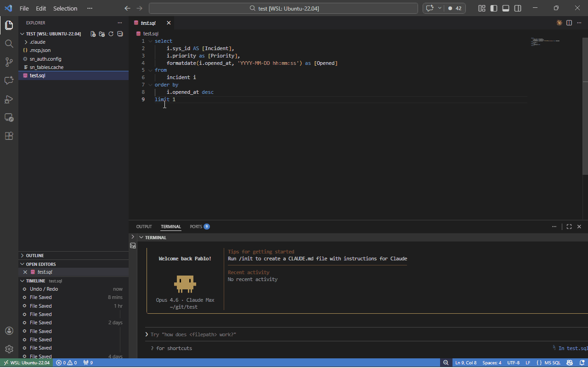Fold the select block at line 1
Image resolution: width=588 pixels, height=368 pixels.
(x=150, y=41)
